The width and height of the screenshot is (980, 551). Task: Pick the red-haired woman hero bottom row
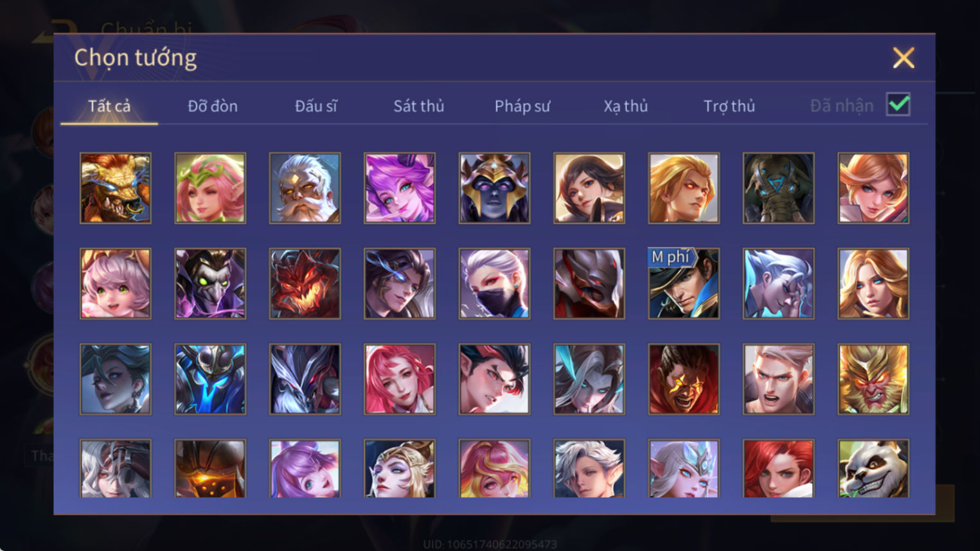(778, 469)
